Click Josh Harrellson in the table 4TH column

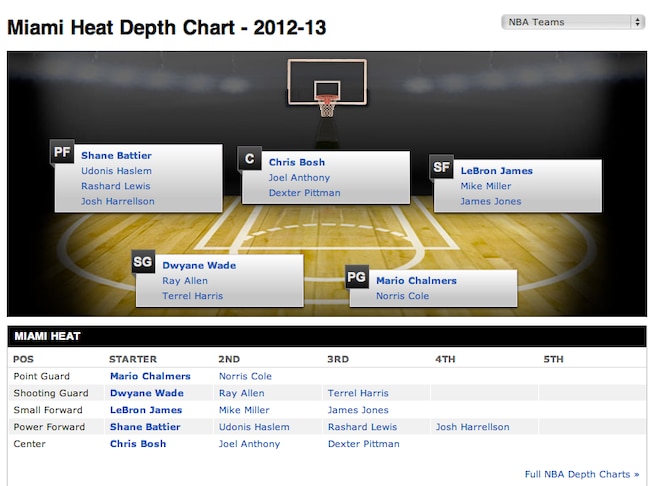click(472, 427)
